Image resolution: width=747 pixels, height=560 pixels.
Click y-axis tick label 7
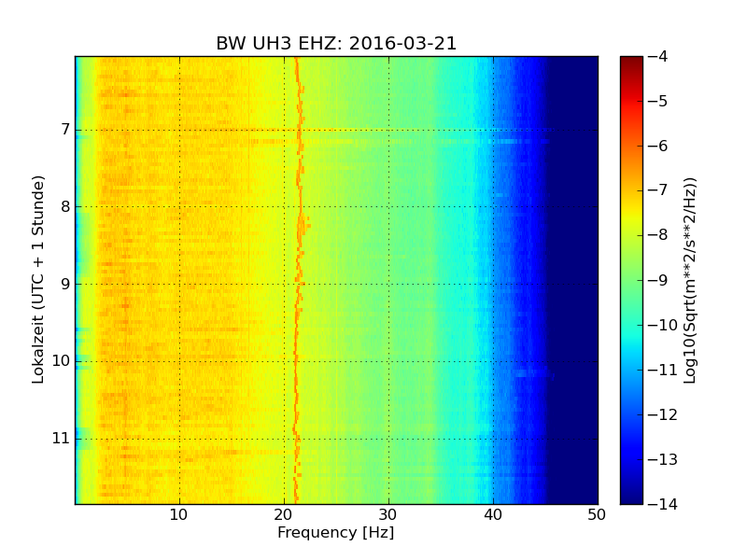click(x=65, y=130)
